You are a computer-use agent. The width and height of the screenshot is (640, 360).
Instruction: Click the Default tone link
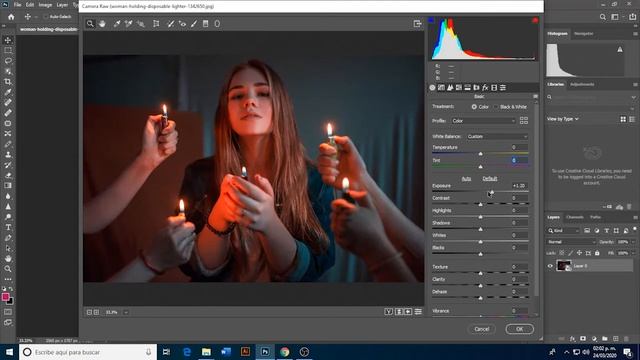click(490, 179)
